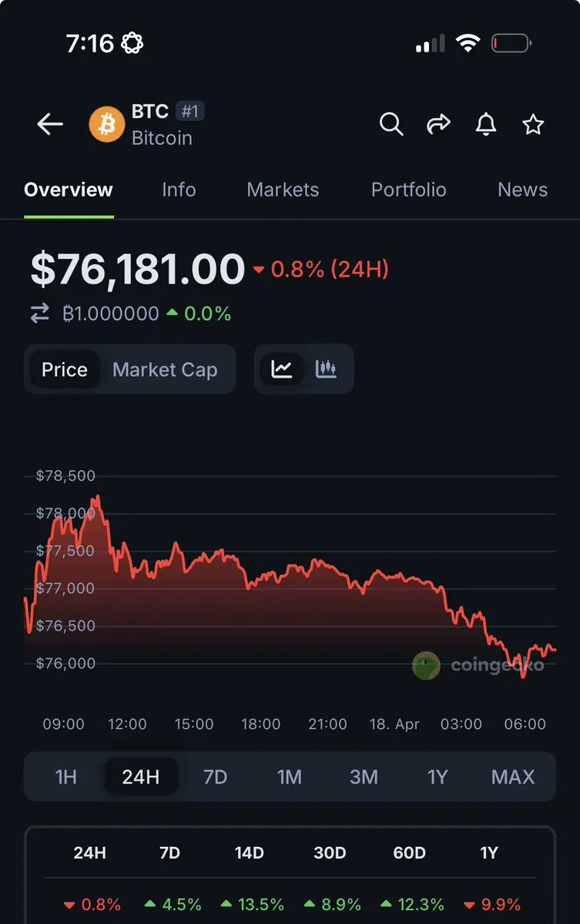Toggle chart to Market Cap mode
This screenshot has height=924, width=580.
pyautogui.click(x=165, y=370)
